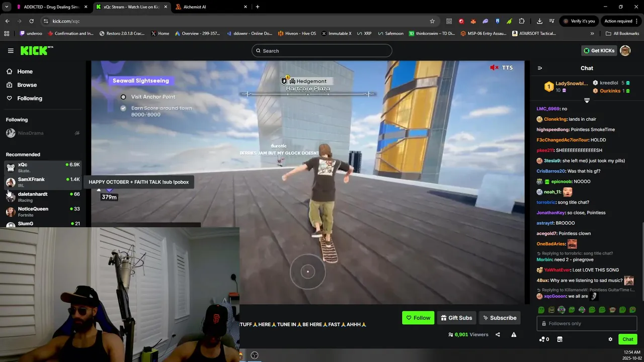This screenshot has height=362, width=644.
Task: Click the red circular extension icon
Action: tap(461, 21)
